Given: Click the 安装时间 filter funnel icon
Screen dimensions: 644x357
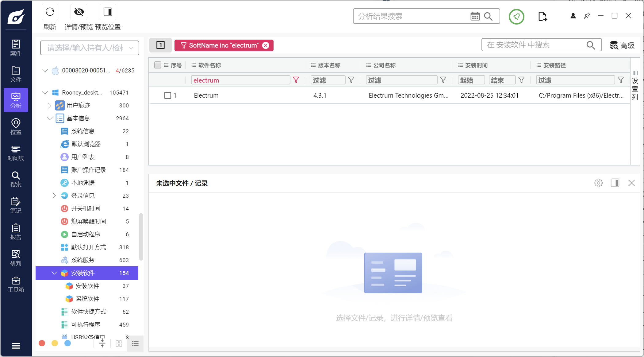Looking at the screenshot, I should click(x=521, y=80).
